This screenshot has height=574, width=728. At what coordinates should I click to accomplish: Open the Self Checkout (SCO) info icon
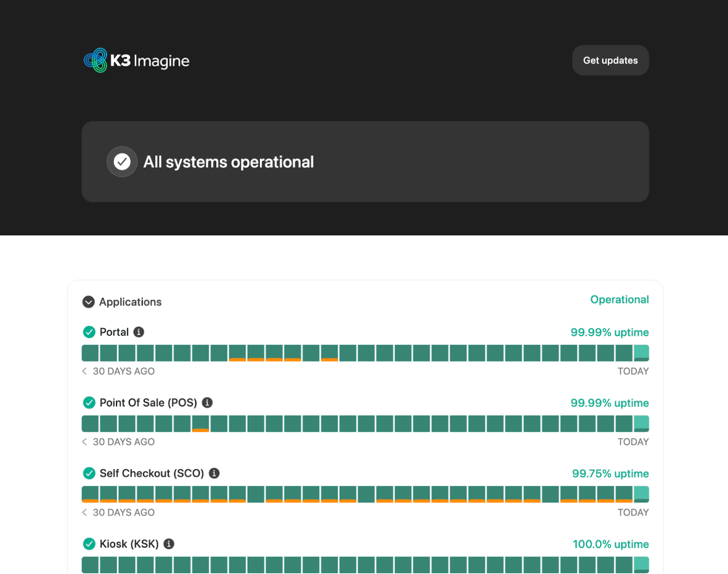[215, 473]
